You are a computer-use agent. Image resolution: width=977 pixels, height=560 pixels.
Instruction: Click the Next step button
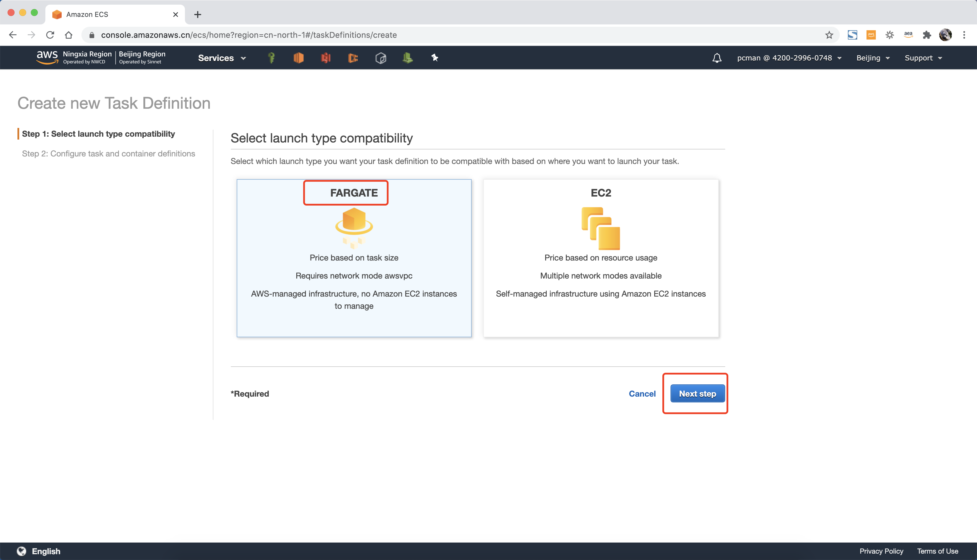tap(696, 393)
